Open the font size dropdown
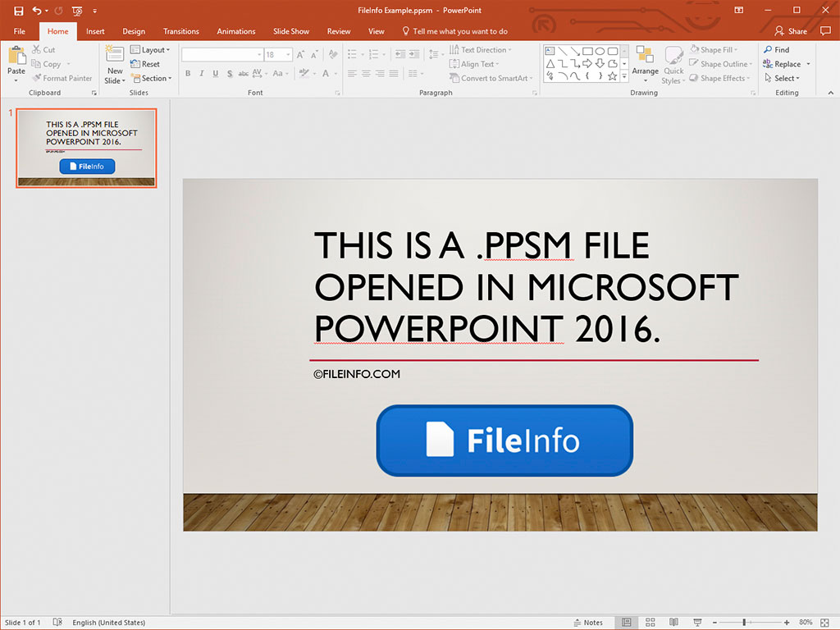The width and height of the screenshot is (840, 630). (x=288, y=55)
